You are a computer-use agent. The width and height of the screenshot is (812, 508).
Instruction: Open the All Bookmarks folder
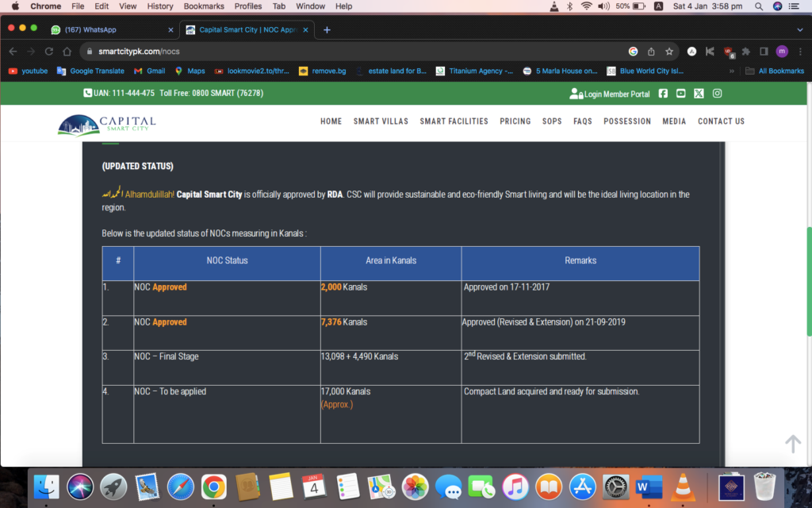pos(775,71)
